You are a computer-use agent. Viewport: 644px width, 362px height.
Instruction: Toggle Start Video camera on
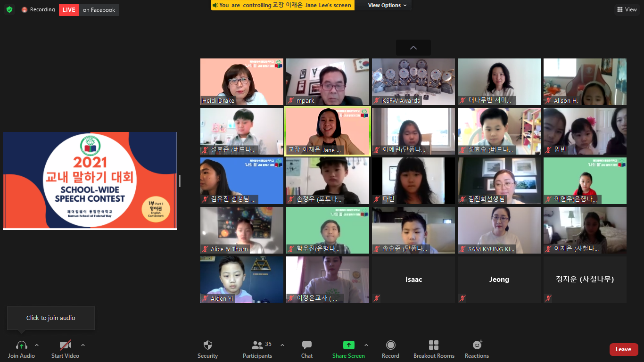pyautogui.click(x=65, y=346)
